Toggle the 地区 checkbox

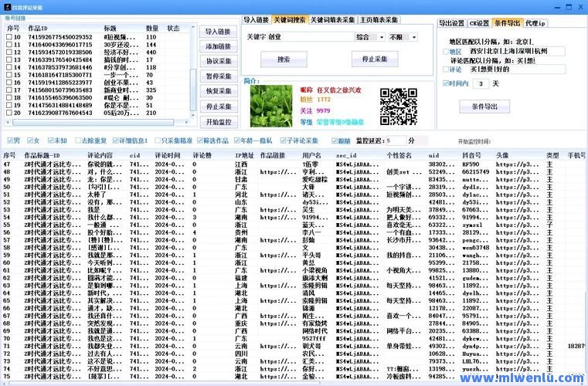pyautogui.click(x=446, y=52)
